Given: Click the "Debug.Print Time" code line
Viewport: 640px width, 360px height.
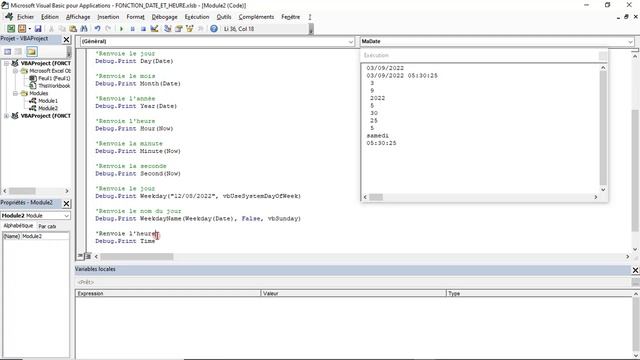Looking at the screenshot, I should tap(125, 241).
